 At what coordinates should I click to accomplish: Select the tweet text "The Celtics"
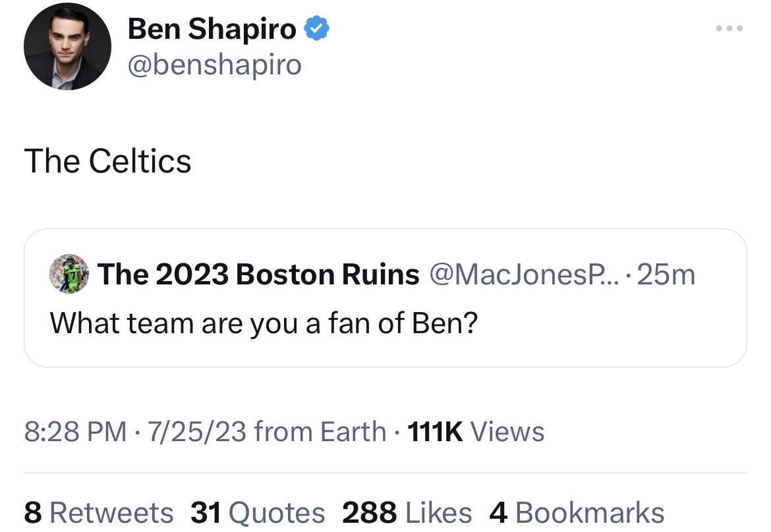coord(107,161)
